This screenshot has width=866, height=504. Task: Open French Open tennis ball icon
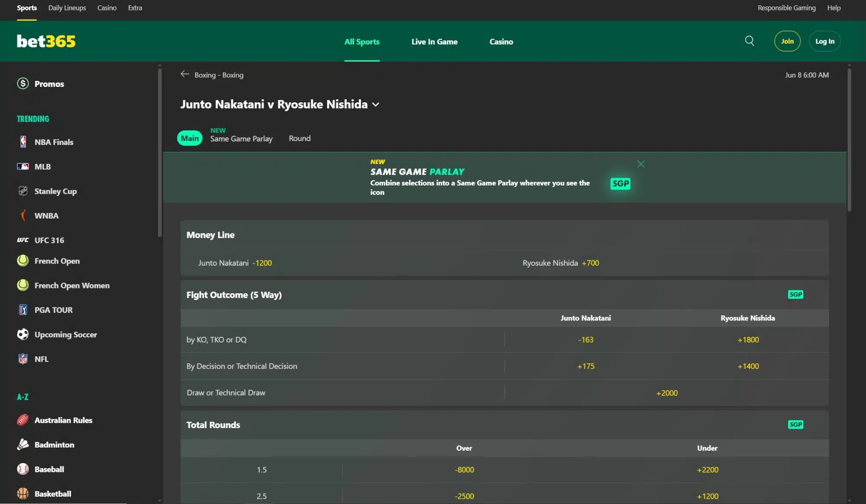coord(23,261)
